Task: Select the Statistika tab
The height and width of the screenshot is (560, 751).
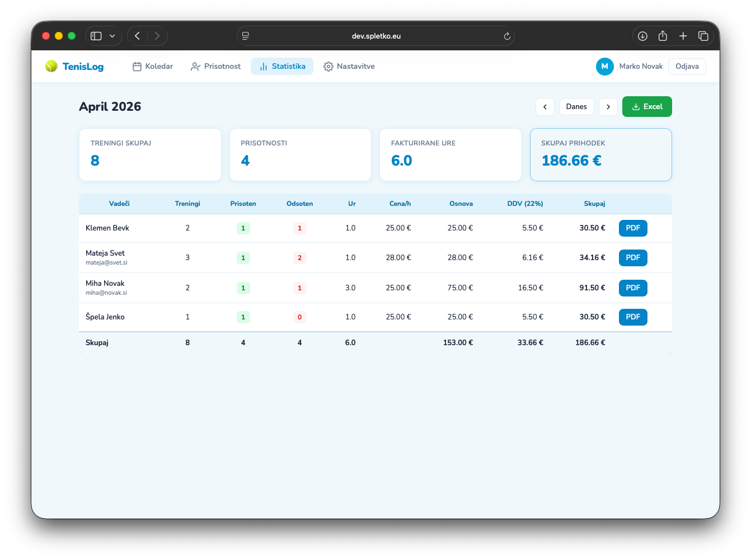Action: (282, 67)
